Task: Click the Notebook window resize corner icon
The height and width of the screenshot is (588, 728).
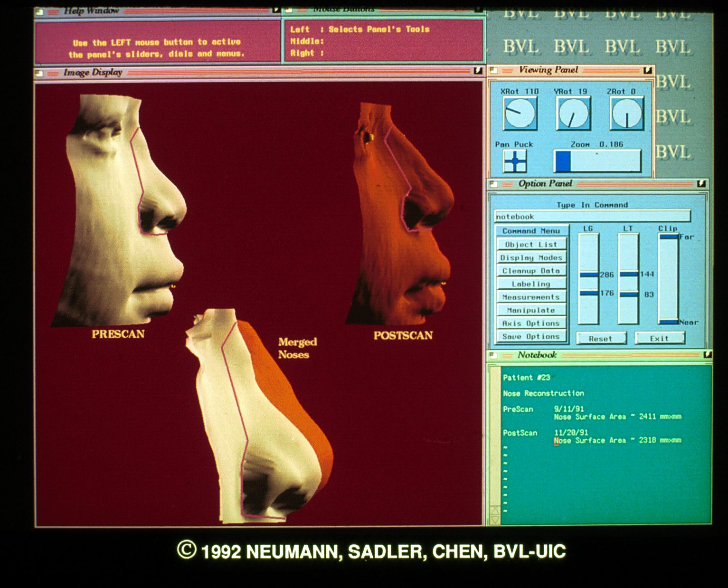Action: pos(707,355)
